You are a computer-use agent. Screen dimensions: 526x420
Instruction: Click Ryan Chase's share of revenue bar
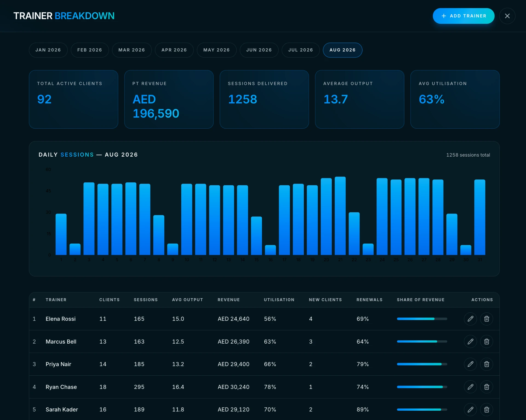pyautogui.click(x=422, y=387)
